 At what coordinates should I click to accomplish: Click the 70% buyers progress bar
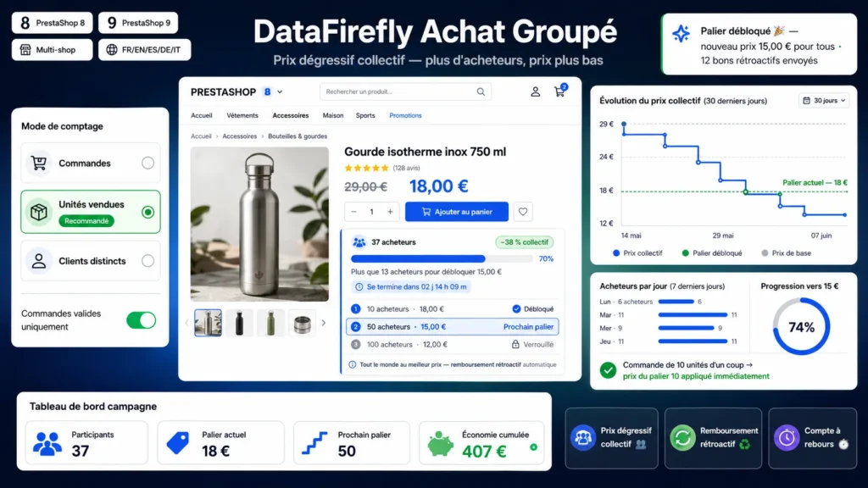(442, 258)
